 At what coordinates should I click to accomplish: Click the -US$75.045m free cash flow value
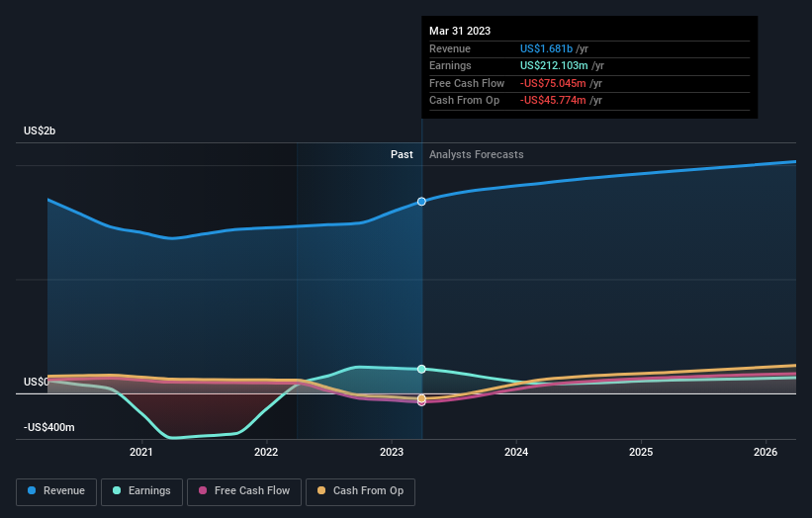pyautogui.click(x=553, y=83)
